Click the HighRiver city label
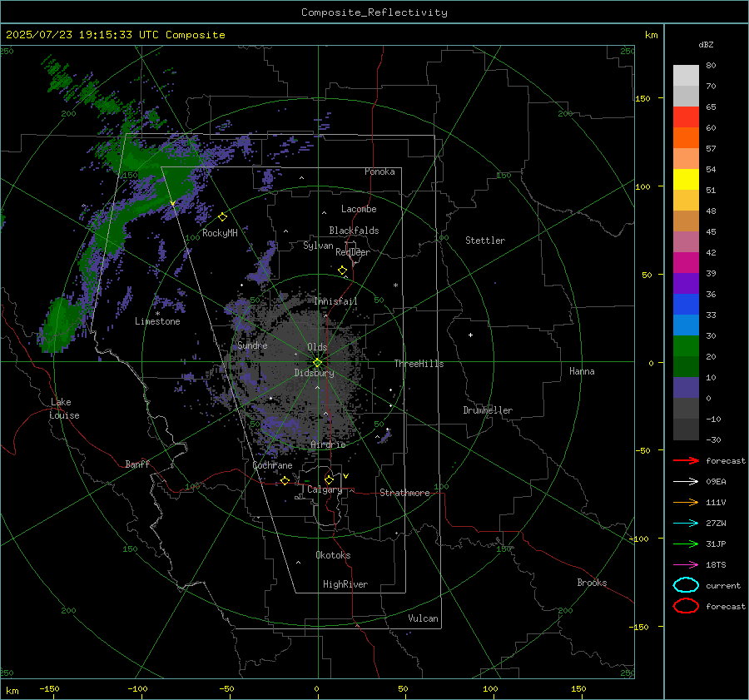Viewport: 749px width, 700px height. tap(345, 584)
